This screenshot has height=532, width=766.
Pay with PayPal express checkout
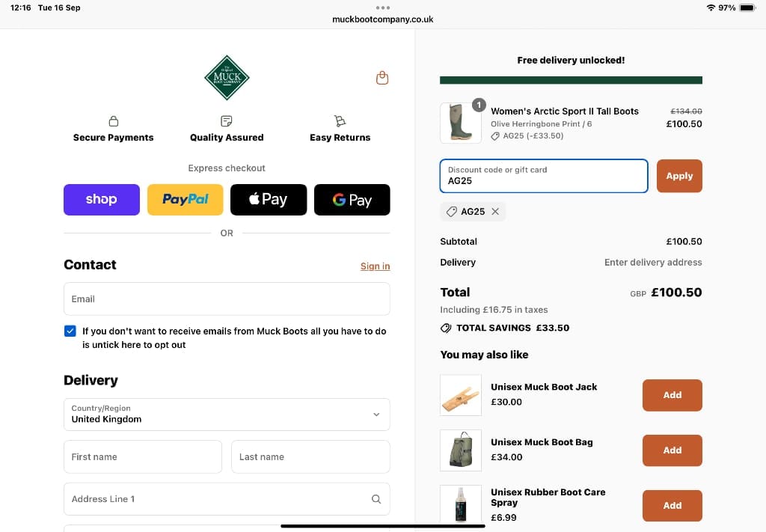[x=186, y=200]
